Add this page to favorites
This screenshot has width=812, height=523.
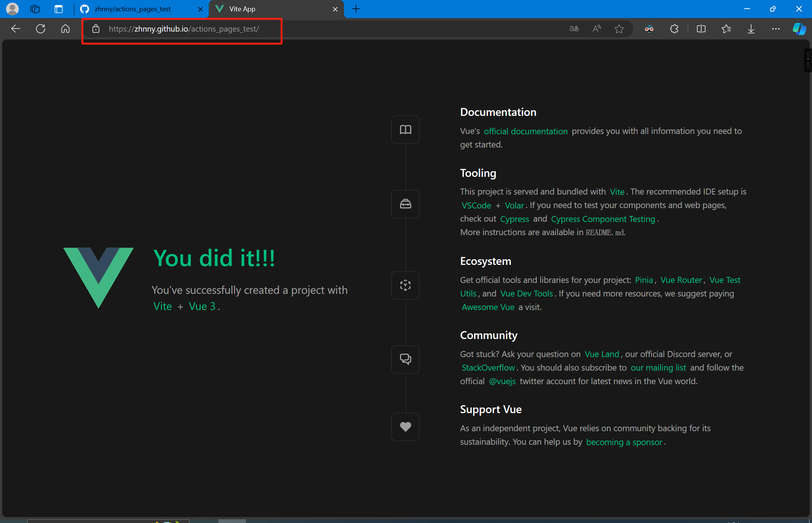(x=619, y=29)
